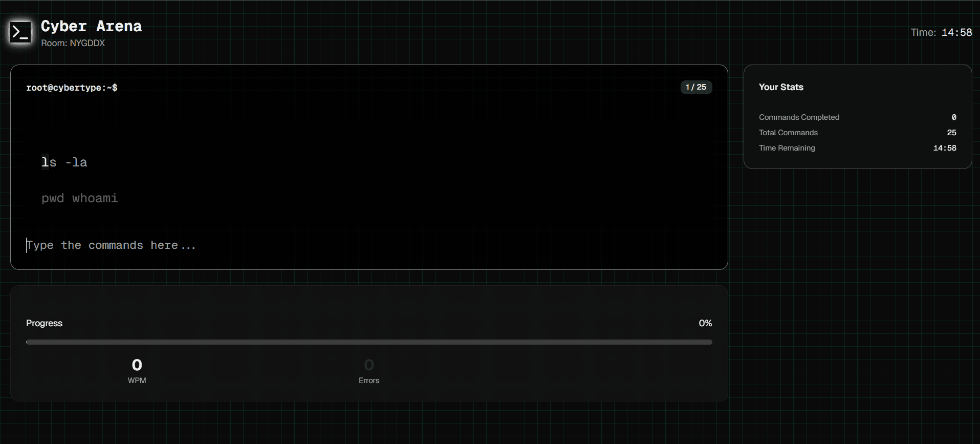
Task: Click the Time Remaining label
Action: coord(787,148)
